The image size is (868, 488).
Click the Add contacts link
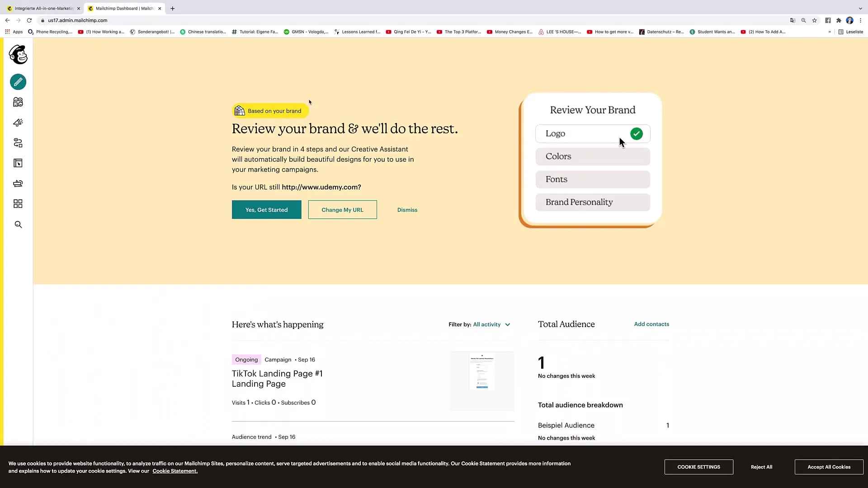[x=651, y=324]
